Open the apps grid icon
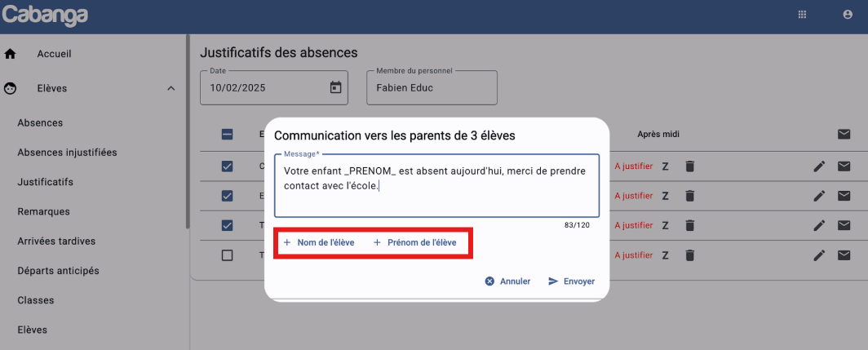The image size is (868, 350). [x=802, y=15]
